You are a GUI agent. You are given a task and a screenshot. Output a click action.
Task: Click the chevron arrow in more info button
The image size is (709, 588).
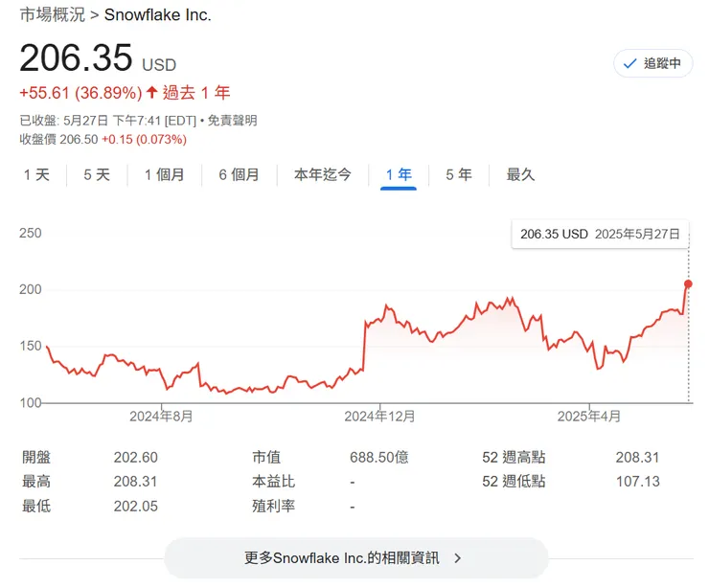pyautogui.click(x=458, y=558)
